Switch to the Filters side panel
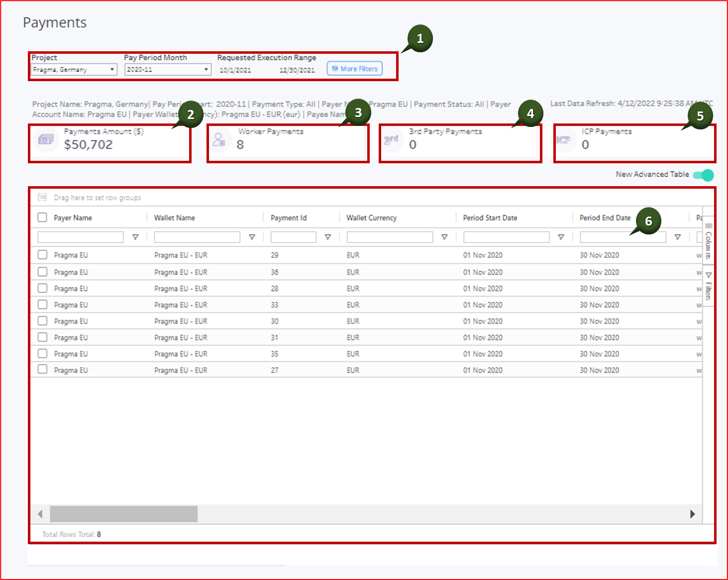Screen dimensions: 728x580 point(709,286)
